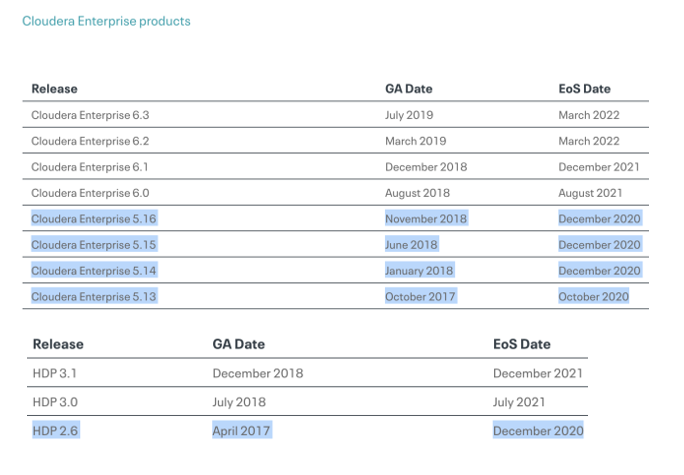684x475 pixels.
Task: Click the Release column header in Cloudera table
Action: (54, 89)
